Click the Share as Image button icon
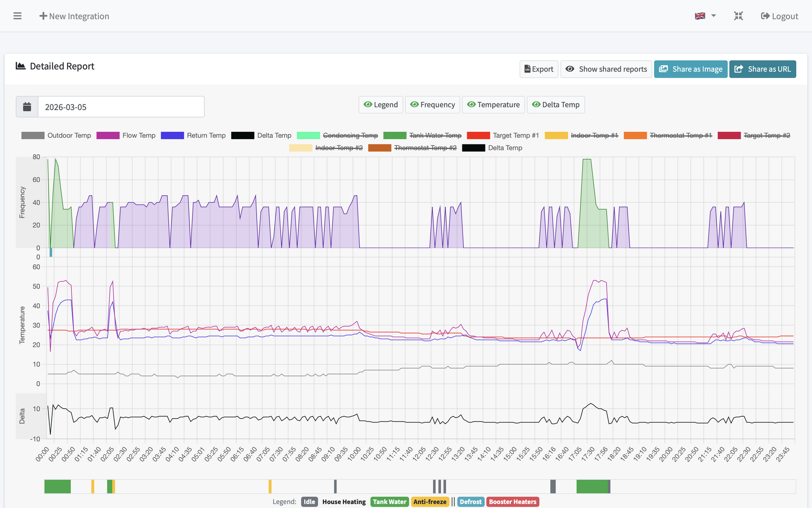This screenshot has width=812, height=508. (x=664, y=69)
